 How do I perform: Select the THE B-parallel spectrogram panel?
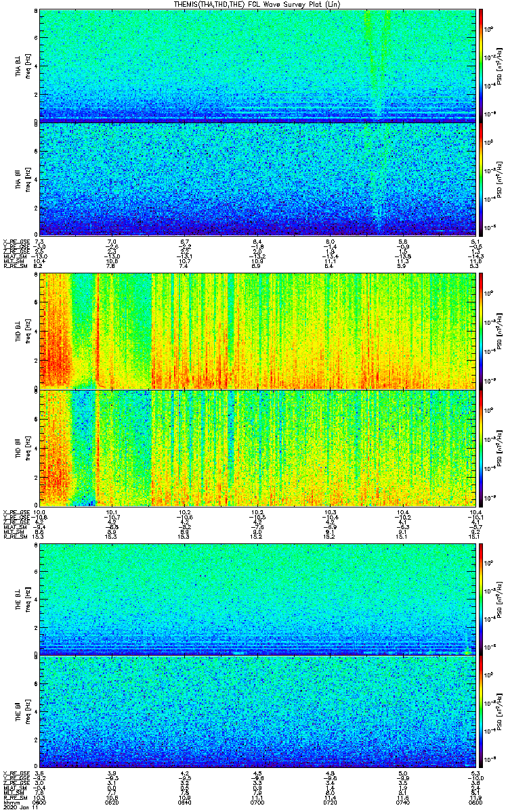point(257,712)
